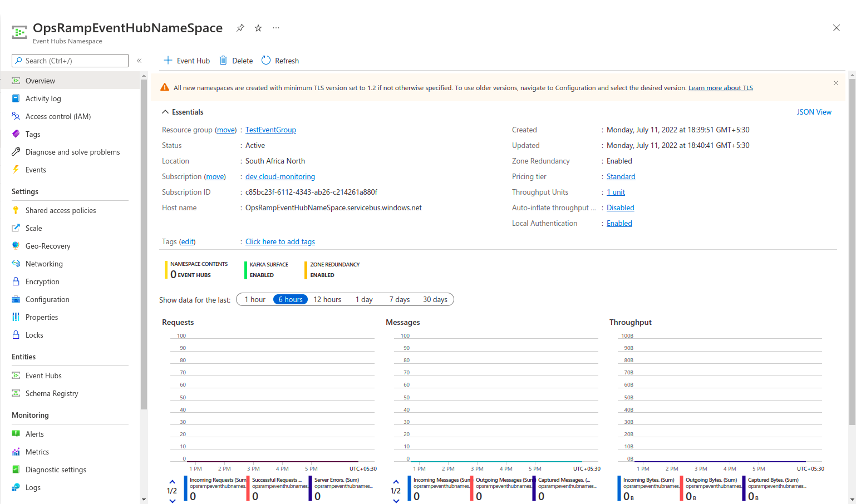Image resolution: width=856 pixels, height=504 pixels.
Task: Select Incoming Requests legend item
Action: tap(216, 488)
